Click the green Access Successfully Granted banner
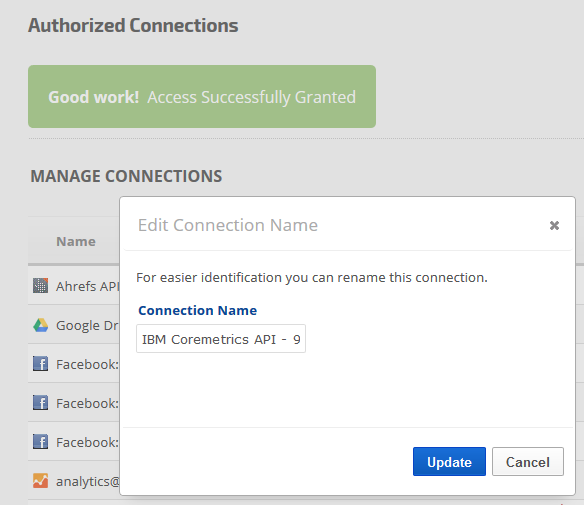Screen dimensions: 584x505 click(x=202, y=97)
